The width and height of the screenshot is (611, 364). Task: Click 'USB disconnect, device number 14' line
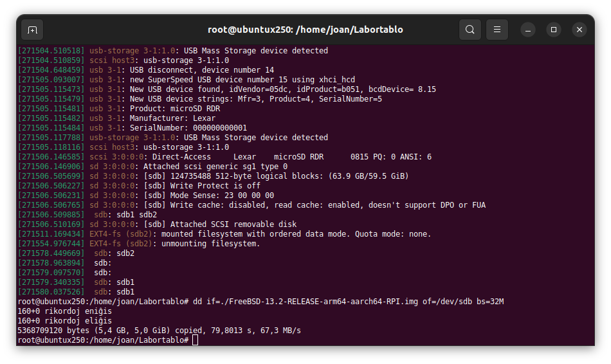[146, 69]
